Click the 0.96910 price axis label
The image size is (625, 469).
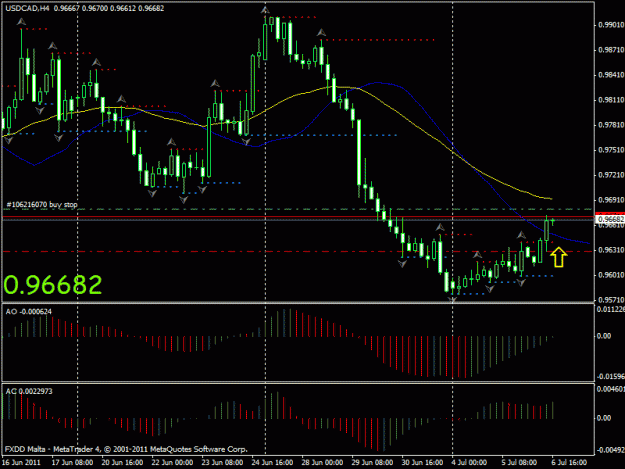coord(611,200)
